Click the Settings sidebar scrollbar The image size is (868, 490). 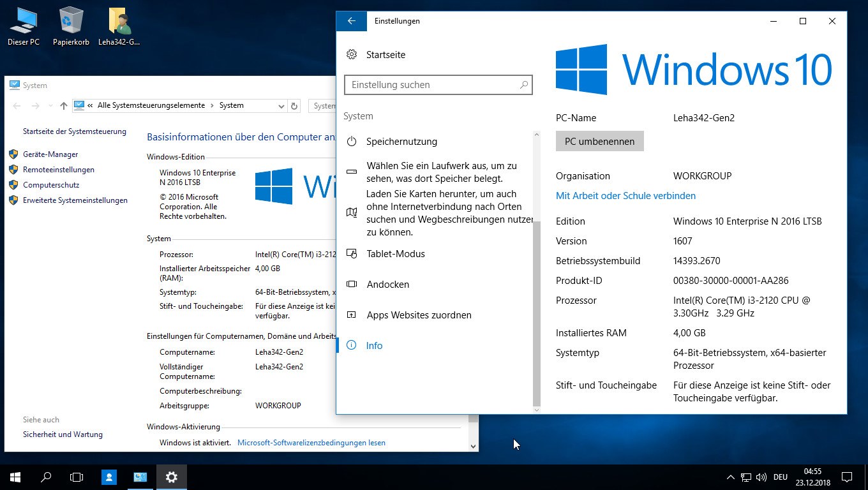(537, 313)
